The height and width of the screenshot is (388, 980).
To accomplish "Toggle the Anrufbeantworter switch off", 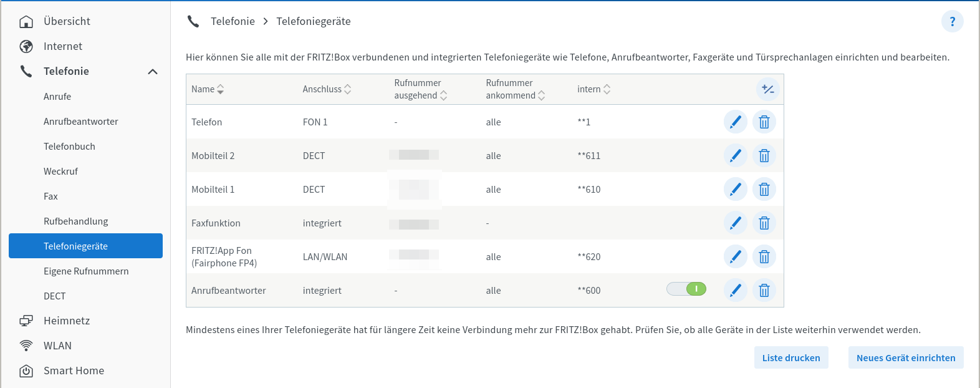I will [x=686, y=289].
